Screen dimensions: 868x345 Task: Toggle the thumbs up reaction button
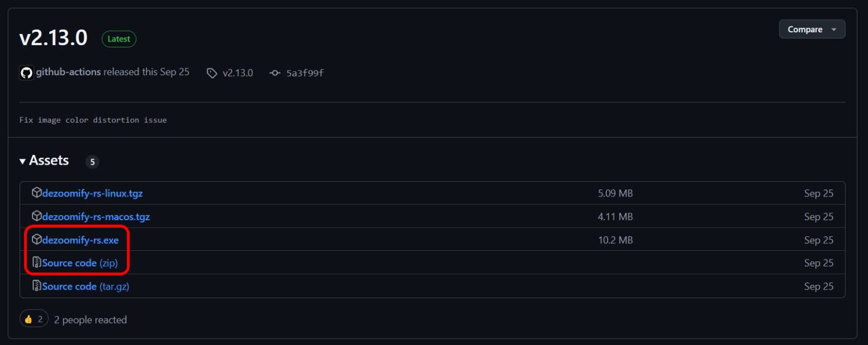[34, 319]
